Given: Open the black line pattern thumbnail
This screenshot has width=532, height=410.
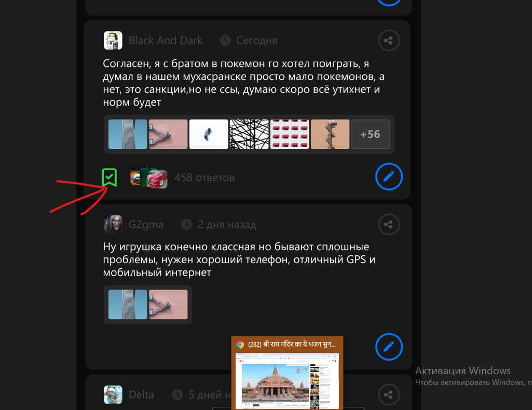Looking at the screenshot, I should 249,134.
